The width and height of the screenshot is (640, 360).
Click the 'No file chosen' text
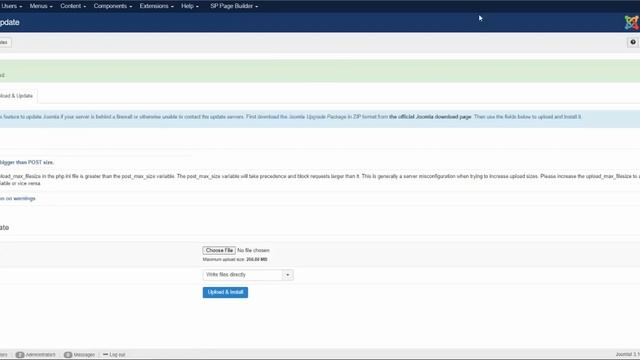[253, 250]
